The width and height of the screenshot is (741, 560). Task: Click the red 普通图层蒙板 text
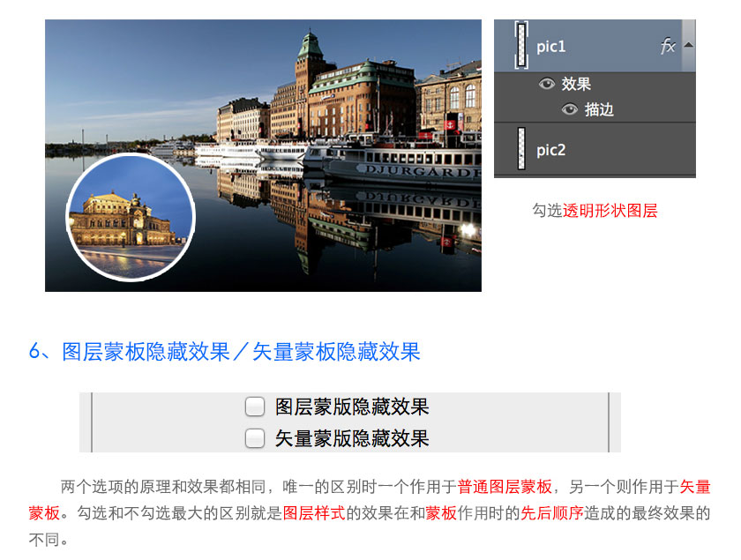[505, 487]
